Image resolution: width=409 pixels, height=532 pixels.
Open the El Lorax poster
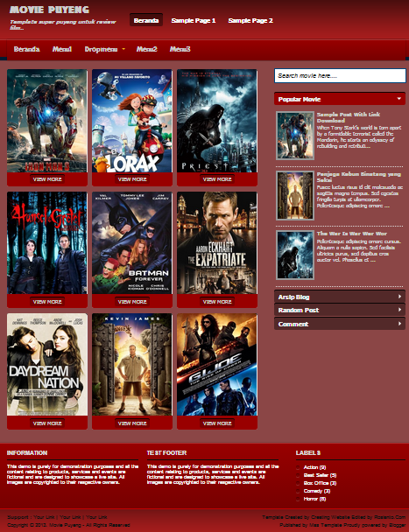[x=132, y=121]
